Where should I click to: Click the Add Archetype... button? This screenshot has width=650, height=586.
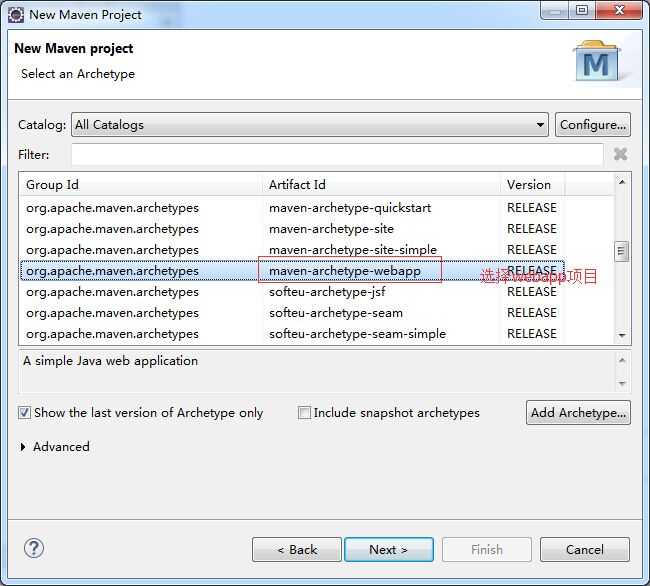pos(578,412)
